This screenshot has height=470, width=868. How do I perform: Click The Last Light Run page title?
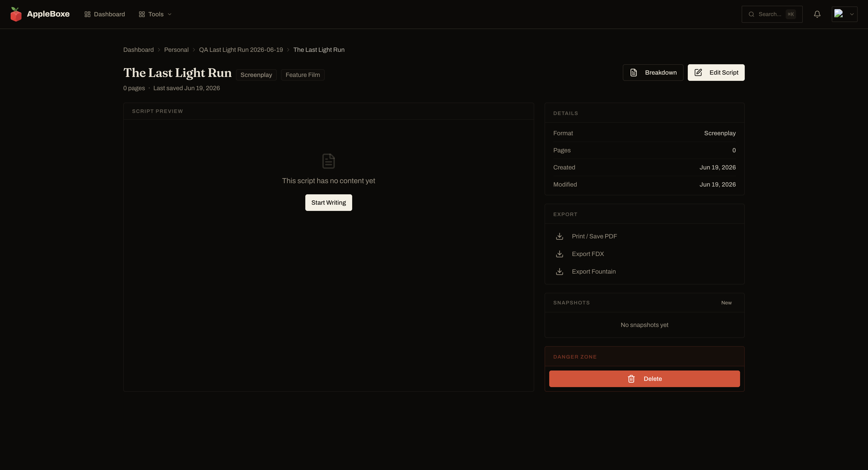(178, 73)
